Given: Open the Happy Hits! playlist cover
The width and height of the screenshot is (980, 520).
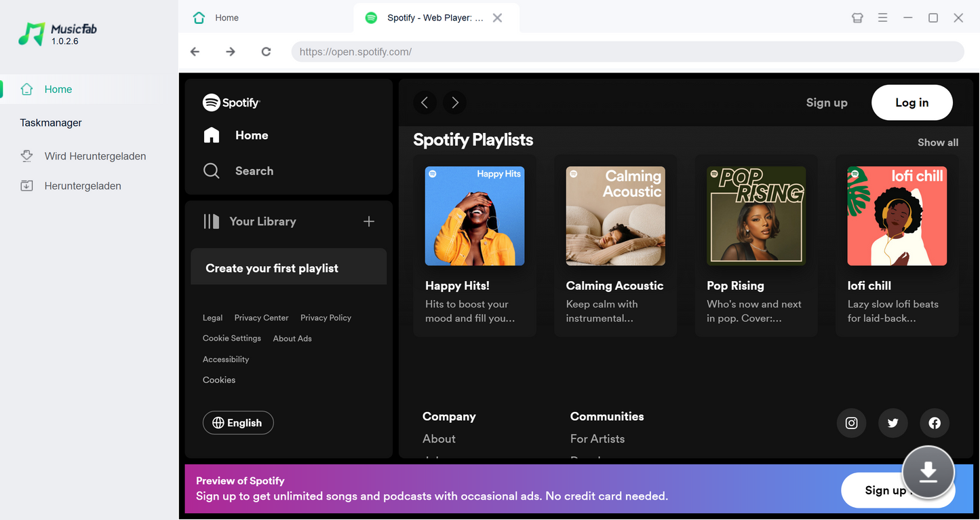Looking at the screenshot, I should click(474, 216).
